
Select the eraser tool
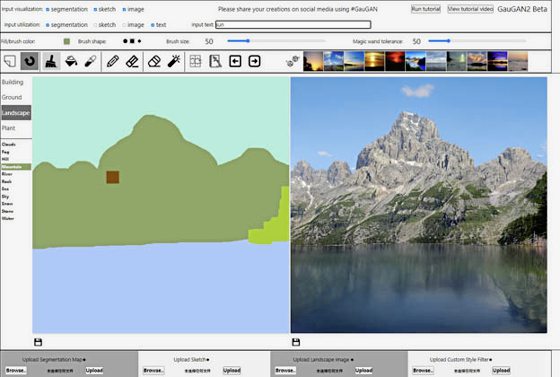click(154, 61)
